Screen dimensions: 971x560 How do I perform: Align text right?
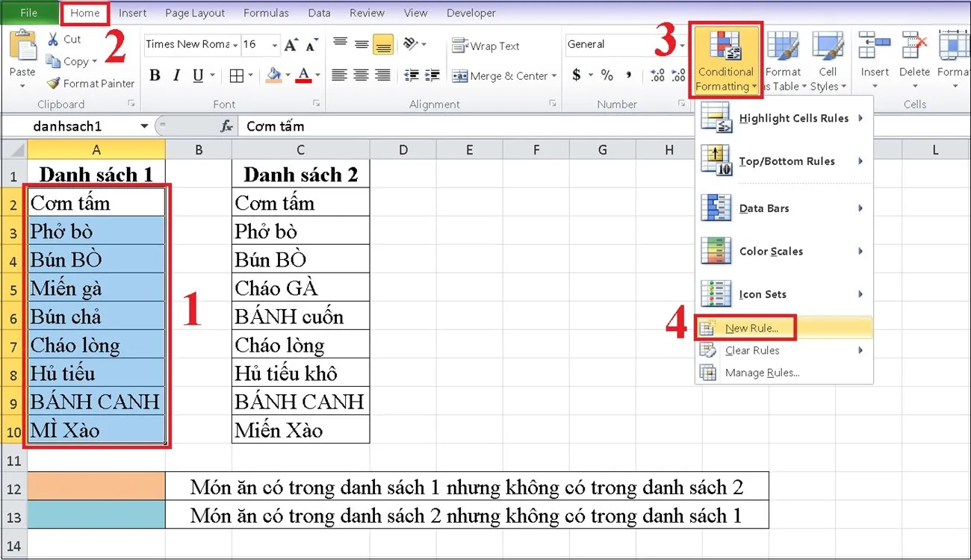(x=383, y=75)
